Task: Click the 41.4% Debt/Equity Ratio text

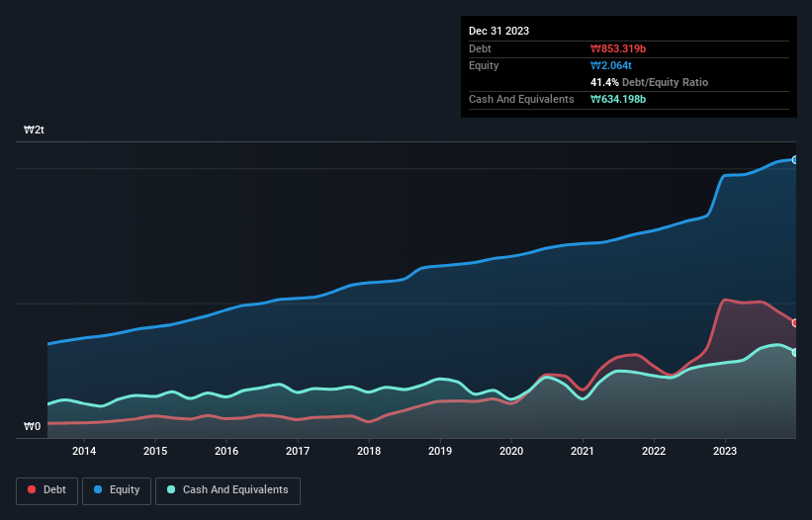Action: (649, 82)
